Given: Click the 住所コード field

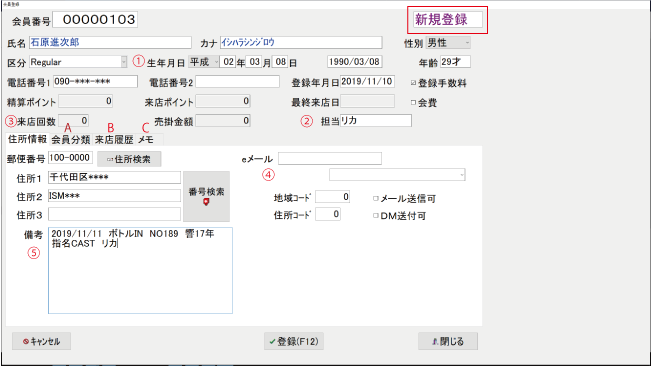Looking at the screenshot, I should 328,215.
